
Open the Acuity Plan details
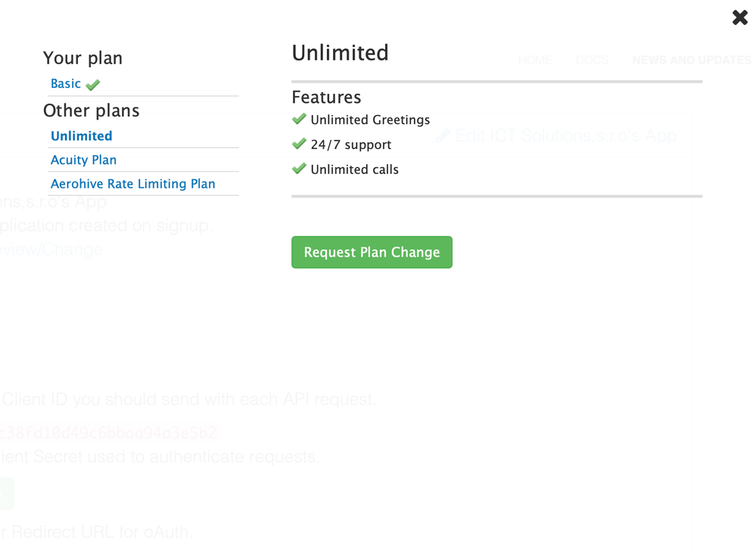(83, 160)
